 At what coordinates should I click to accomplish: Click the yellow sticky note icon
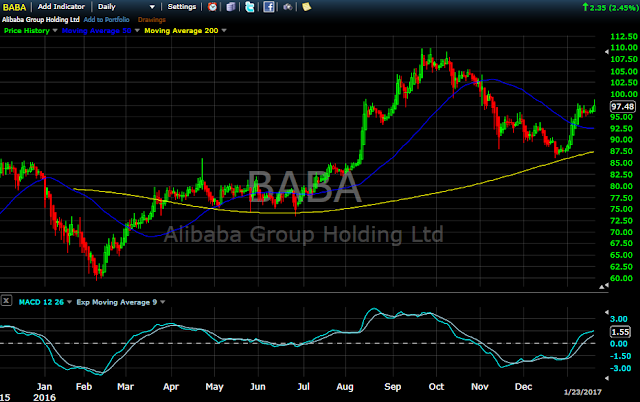point(307,7)
